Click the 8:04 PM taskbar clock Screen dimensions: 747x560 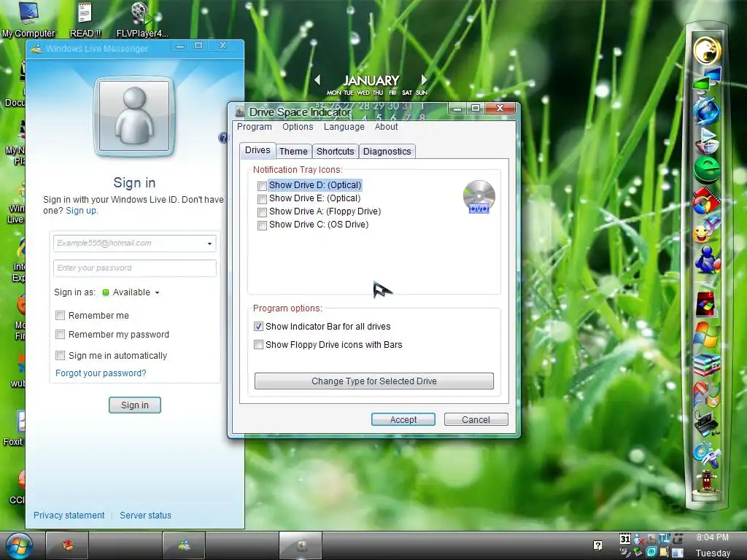pos(712,537)
